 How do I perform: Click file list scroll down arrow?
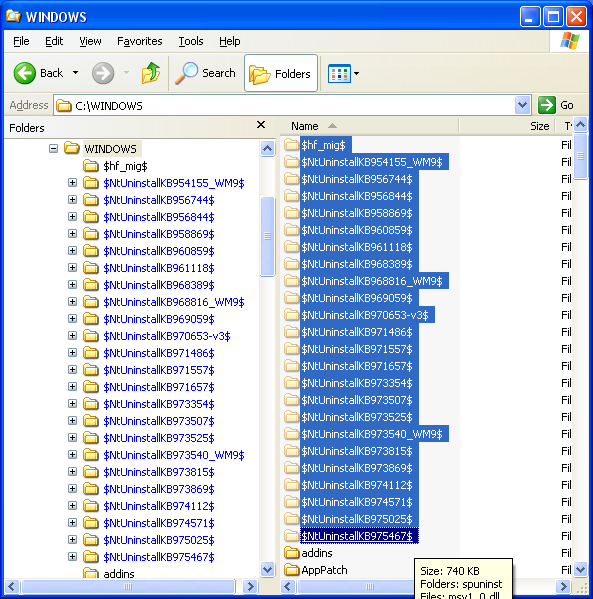580,570
